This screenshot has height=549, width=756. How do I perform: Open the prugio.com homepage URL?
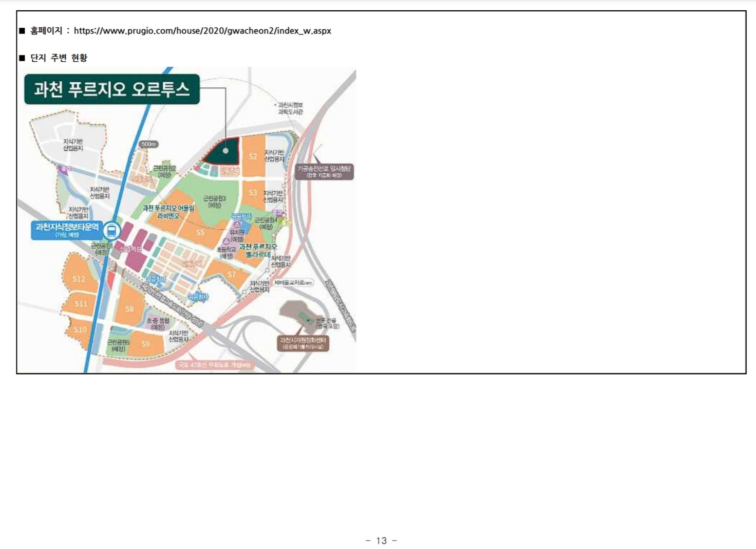pyautogui.click(x=202, y=31)
